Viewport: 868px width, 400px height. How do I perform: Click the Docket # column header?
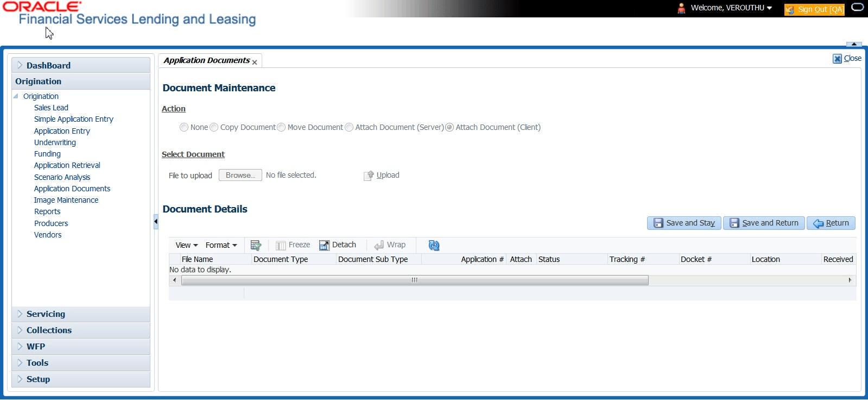point(714,259)
